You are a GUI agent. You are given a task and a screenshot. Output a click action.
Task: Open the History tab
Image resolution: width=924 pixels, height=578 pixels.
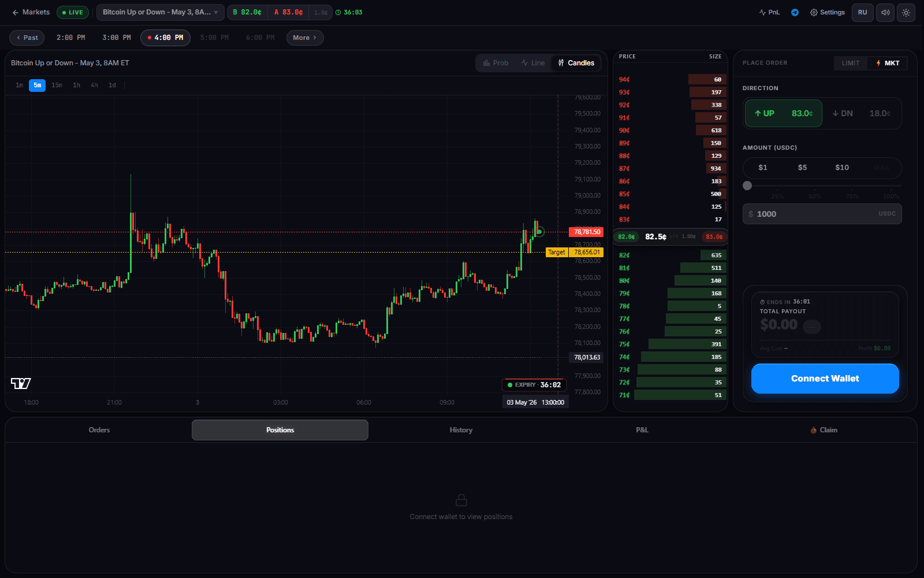pos(461,430)
